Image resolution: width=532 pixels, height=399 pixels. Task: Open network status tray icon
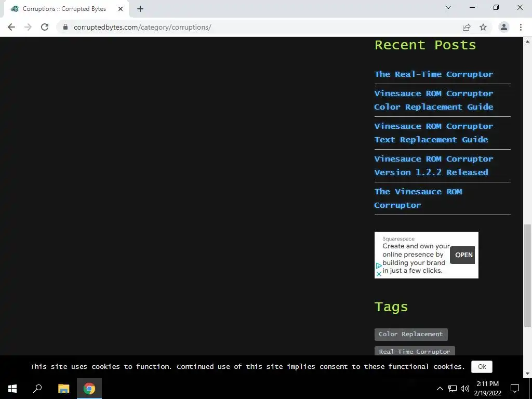tap(453, 389)
